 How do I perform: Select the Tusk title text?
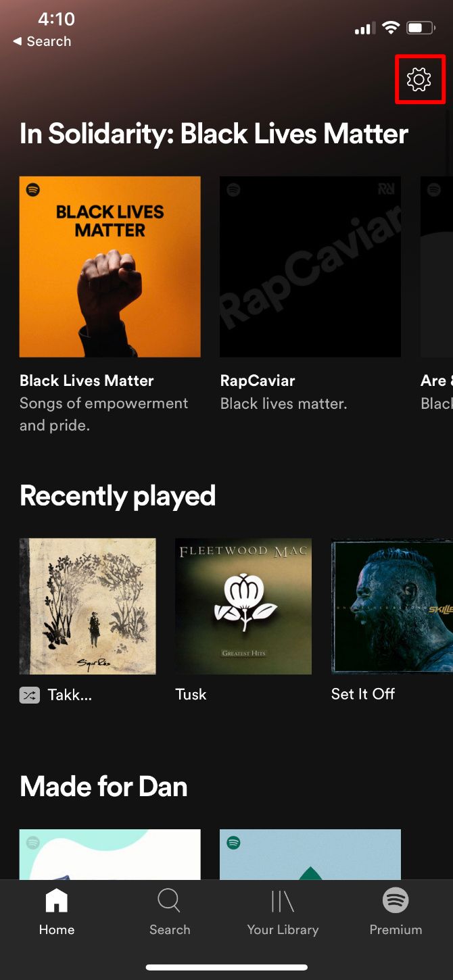coord(191,694)
